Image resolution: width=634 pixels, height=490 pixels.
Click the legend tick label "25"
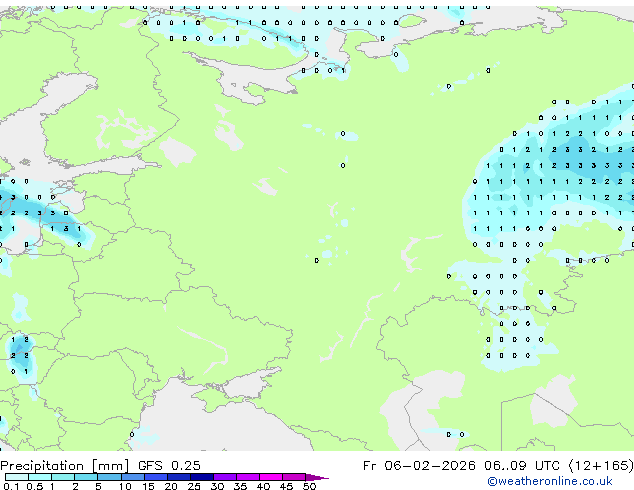click(x=194, y=486)
